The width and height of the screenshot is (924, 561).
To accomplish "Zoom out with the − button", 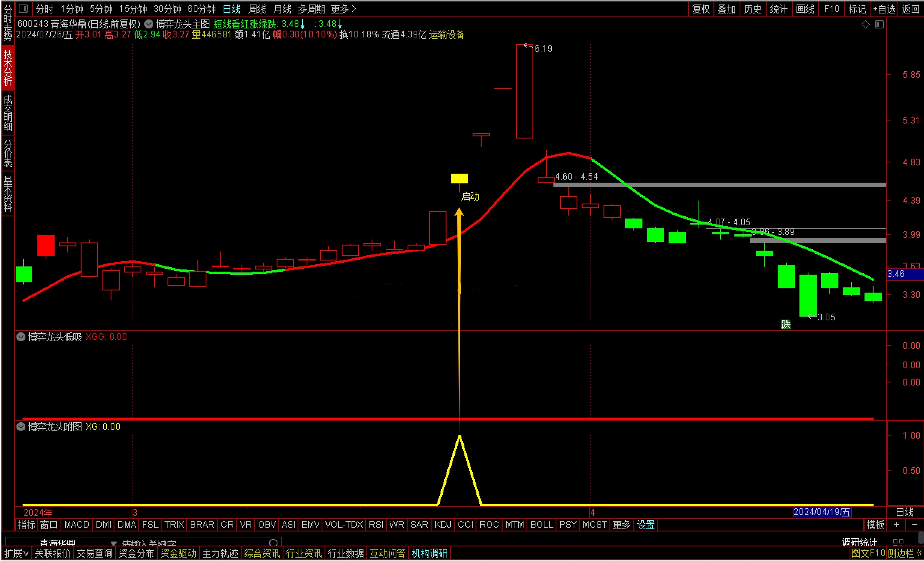I will point(915,525).
